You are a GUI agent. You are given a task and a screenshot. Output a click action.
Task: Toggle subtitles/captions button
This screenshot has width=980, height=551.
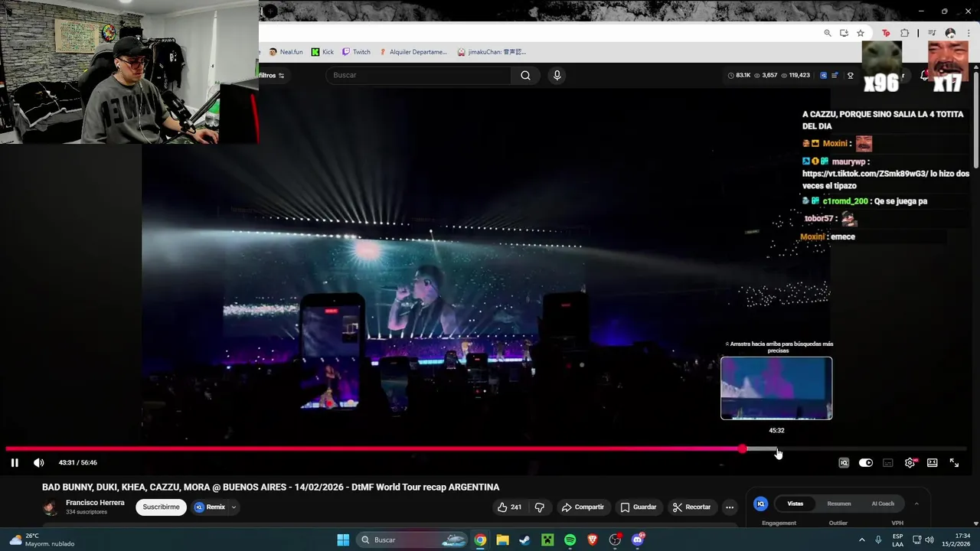(x=888, y=462)
